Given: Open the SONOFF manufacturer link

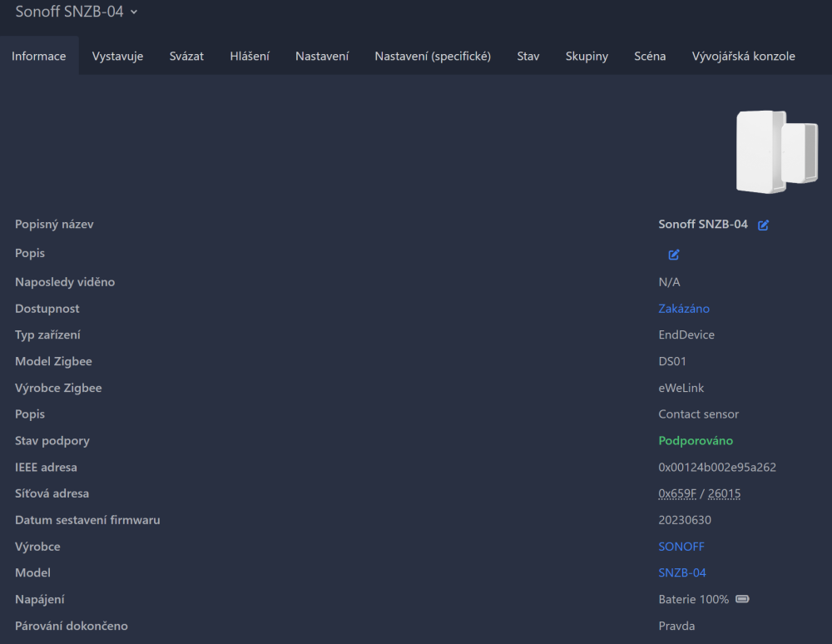Looking at the screenshot, I should [681, 547].
